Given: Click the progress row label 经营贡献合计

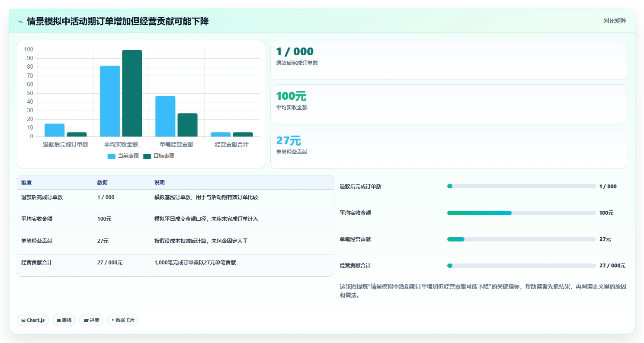Looking at the screenshot, I should click(356, 266).
